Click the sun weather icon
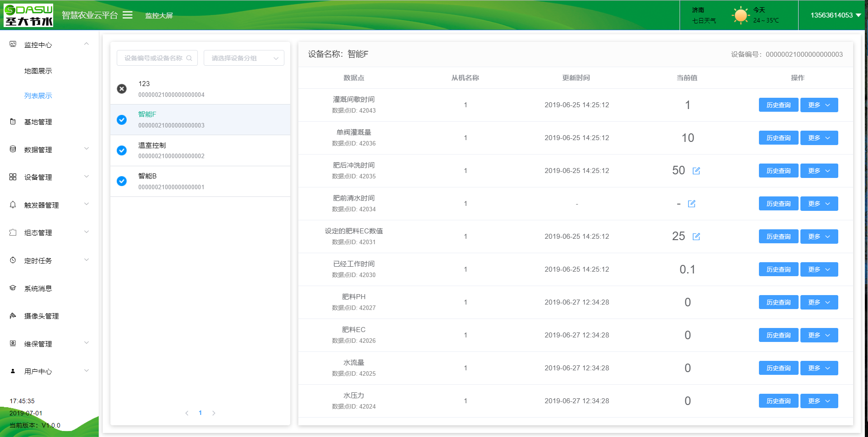 click(740, 15)
